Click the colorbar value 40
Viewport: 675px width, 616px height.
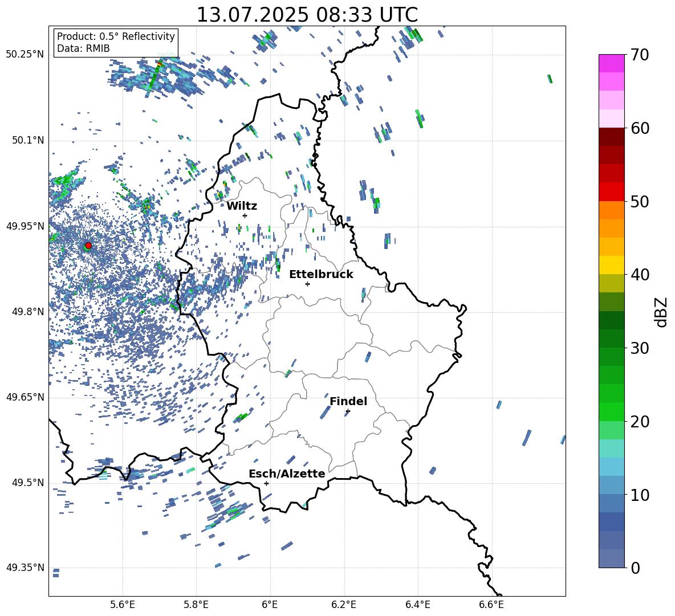pyautogui.click(x=640, y=275)
